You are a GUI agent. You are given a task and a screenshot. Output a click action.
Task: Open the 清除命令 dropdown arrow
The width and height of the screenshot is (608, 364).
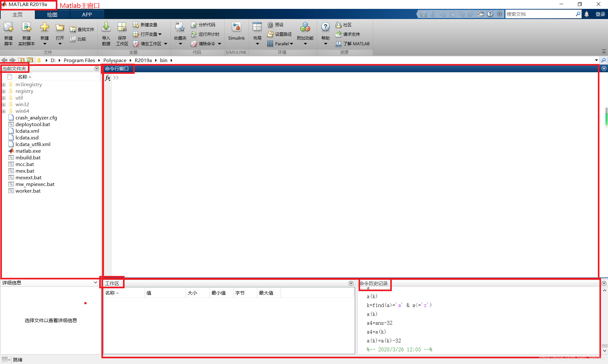(219, 44)
